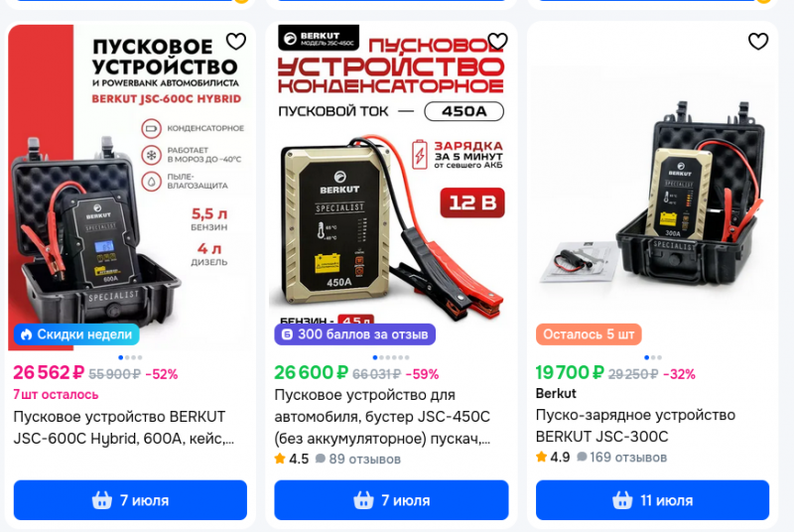The width and height of the screenshot is (794, 532).
Task: Click the Скидки недели badge
Action: point(76,334)
